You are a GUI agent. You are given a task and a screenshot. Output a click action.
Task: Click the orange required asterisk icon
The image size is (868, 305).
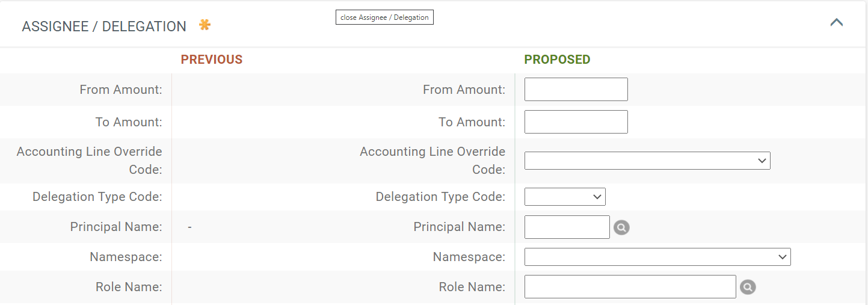click(205, 25)
